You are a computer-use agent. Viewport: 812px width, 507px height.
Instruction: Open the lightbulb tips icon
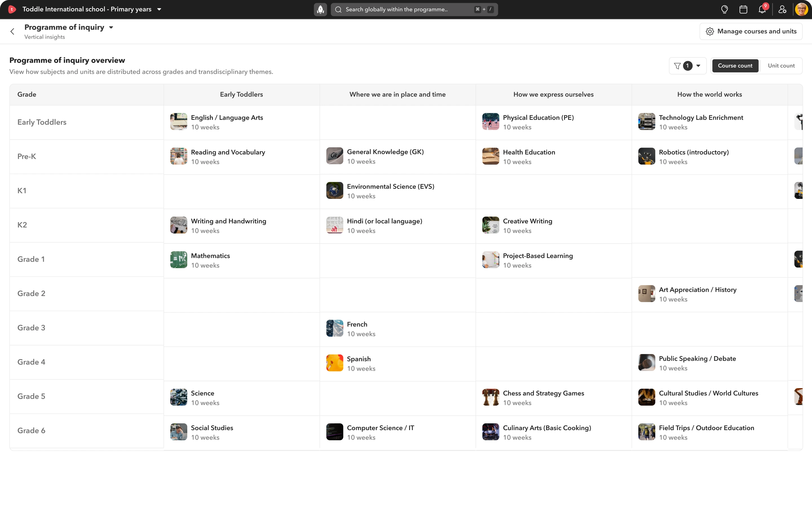724,9
